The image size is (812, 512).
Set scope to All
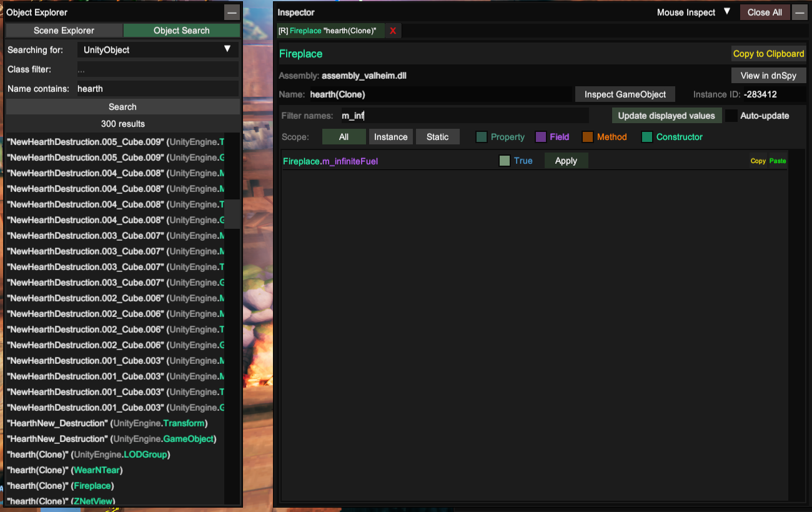point(344,137)
